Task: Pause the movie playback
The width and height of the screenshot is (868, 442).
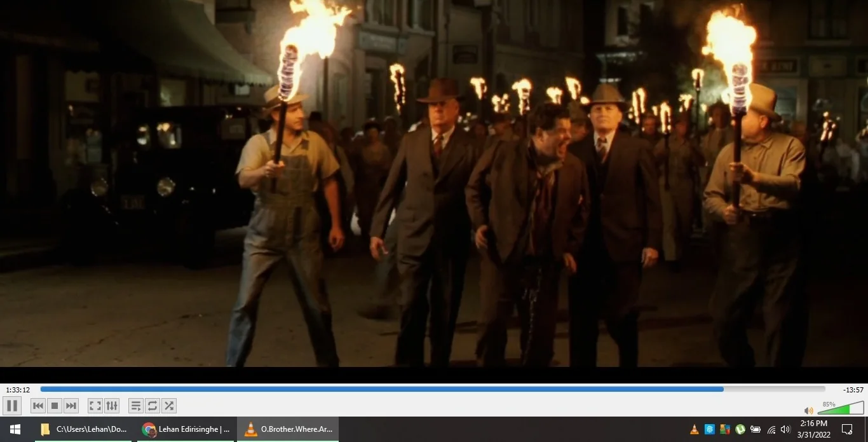Action: 12,406
